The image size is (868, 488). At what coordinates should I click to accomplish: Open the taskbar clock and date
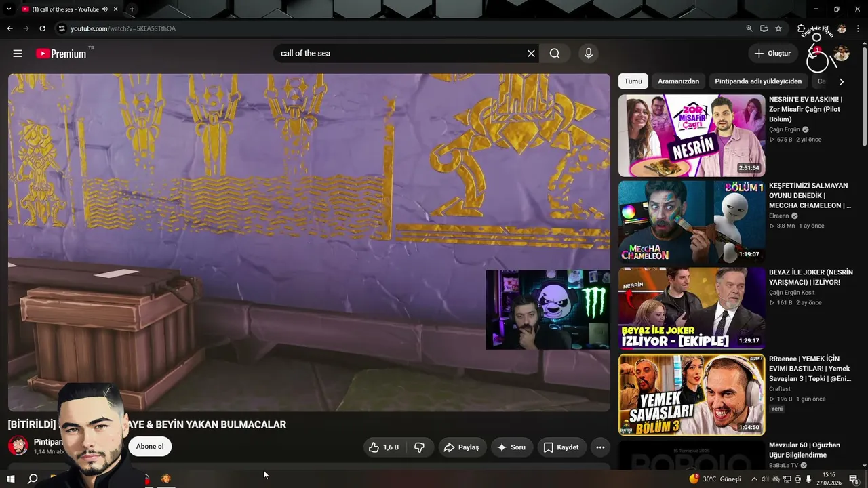pos(829,479)
